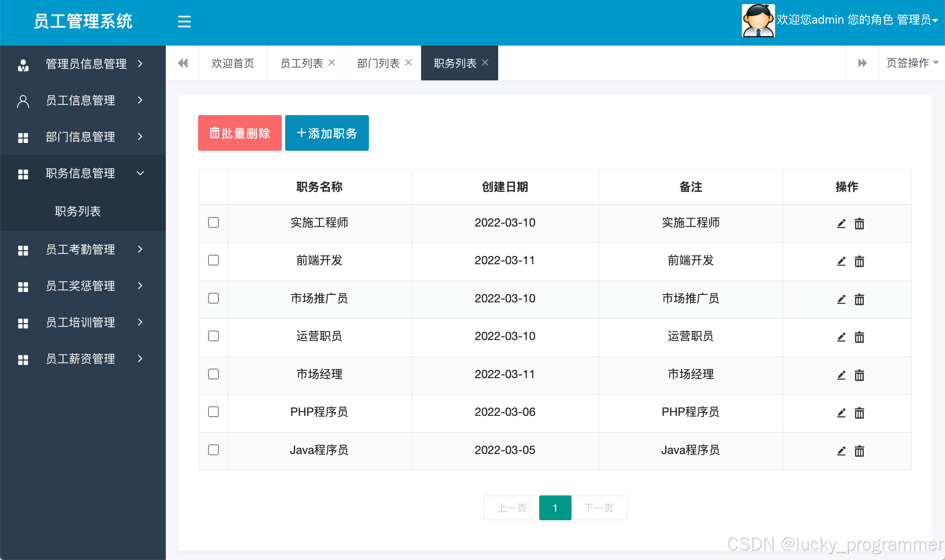Switch to the 部门列表 tab
Screen dimensions: 945x560
(378, 63)
